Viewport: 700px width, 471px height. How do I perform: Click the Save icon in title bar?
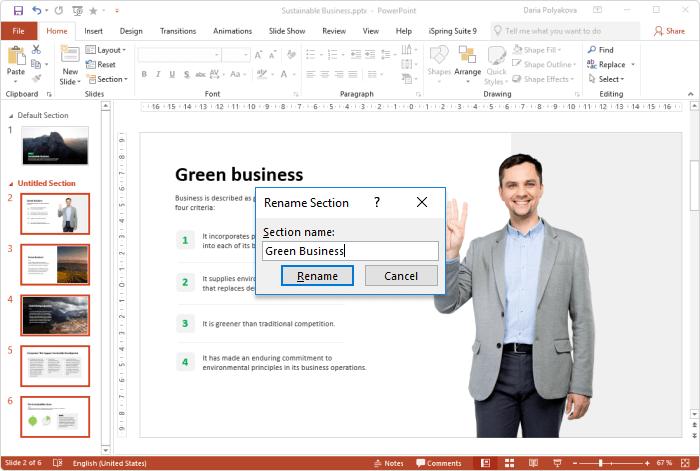[x=18, y=10]
